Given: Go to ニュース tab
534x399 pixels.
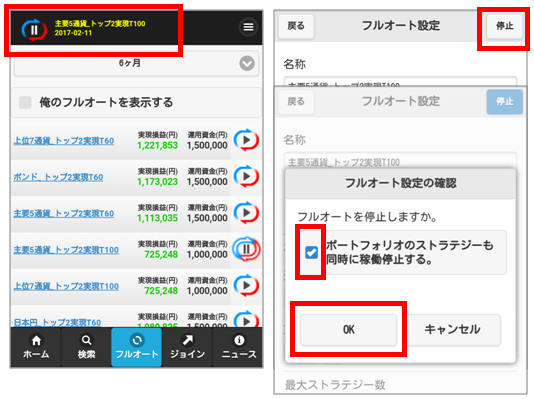Looking at the screenshot, I should pos(238,347).
